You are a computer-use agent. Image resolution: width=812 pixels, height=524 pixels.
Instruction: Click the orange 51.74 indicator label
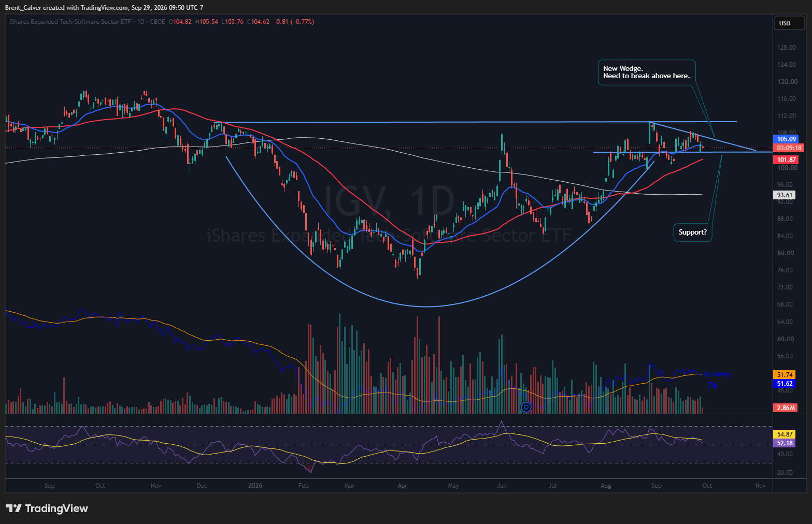785,375
